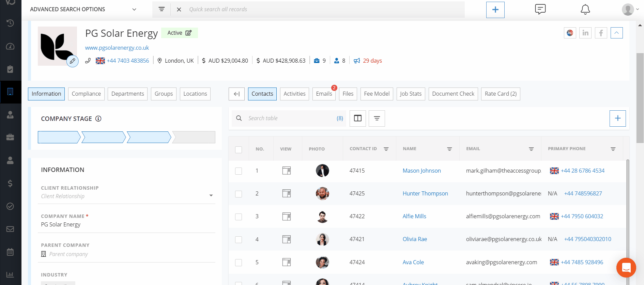Open the recent history sidebar icon
The height and width of the screenshot is (285, 644).
pyautogui.click(x=10, y=23)
